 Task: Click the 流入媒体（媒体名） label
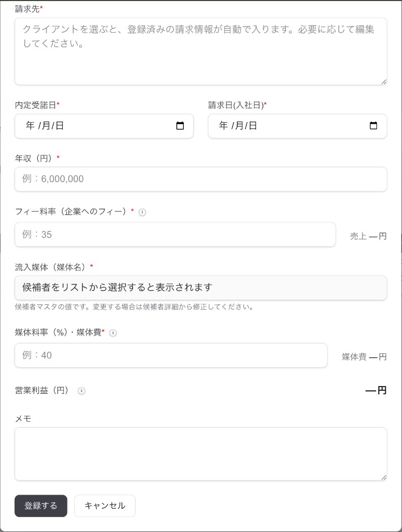pos(54,268)
